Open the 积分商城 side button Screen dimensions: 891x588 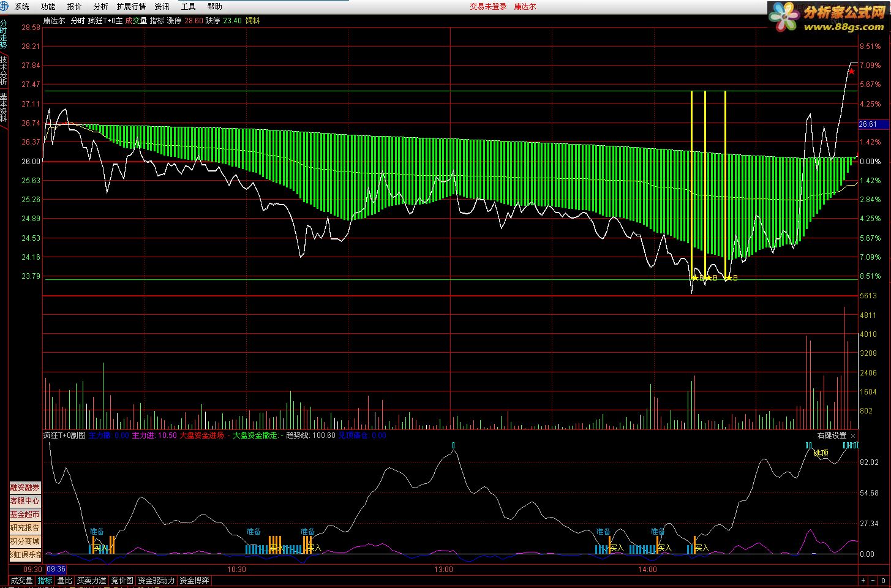pos(24,541)
